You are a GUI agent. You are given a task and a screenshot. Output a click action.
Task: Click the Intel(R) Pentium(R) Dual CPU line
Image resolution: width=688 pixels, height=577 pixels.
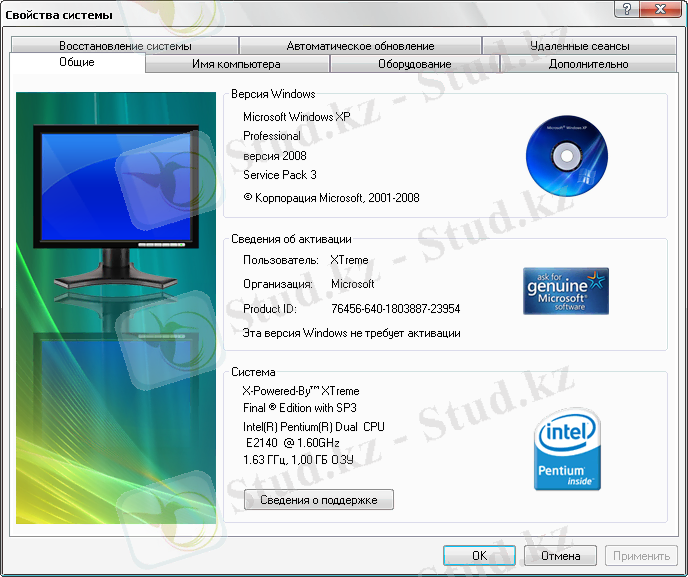pos(314,427)
